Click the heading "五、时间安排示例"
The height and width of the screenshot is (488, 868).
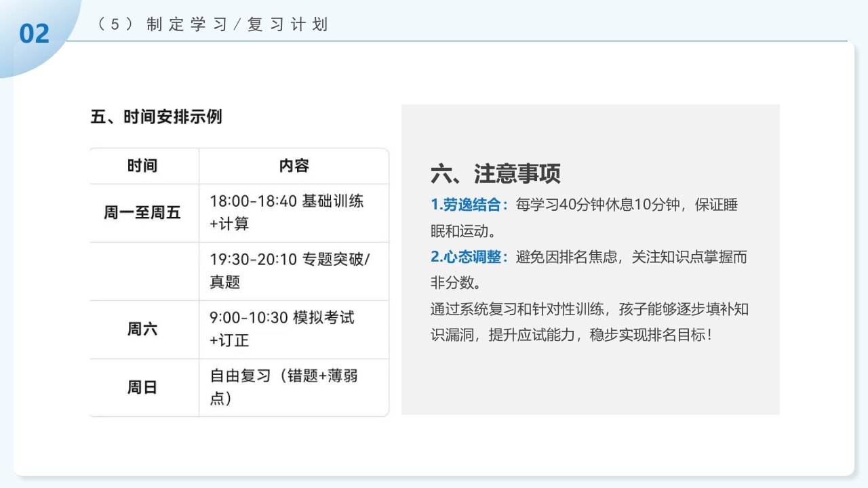(x=157, y=117)
